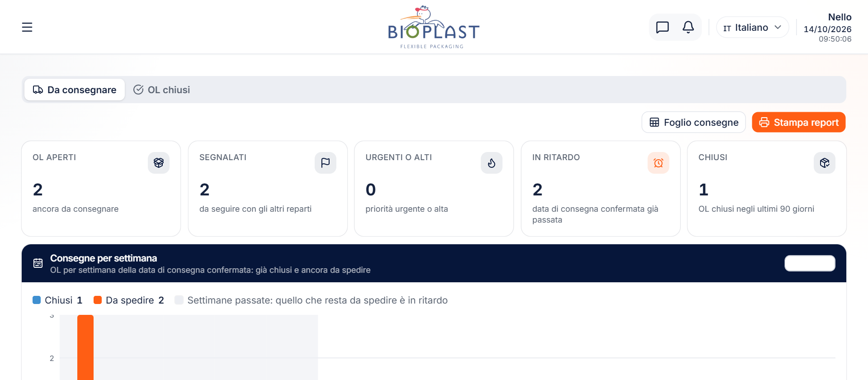Click the 'Consegne per settimana' heading

click(104, 258)
